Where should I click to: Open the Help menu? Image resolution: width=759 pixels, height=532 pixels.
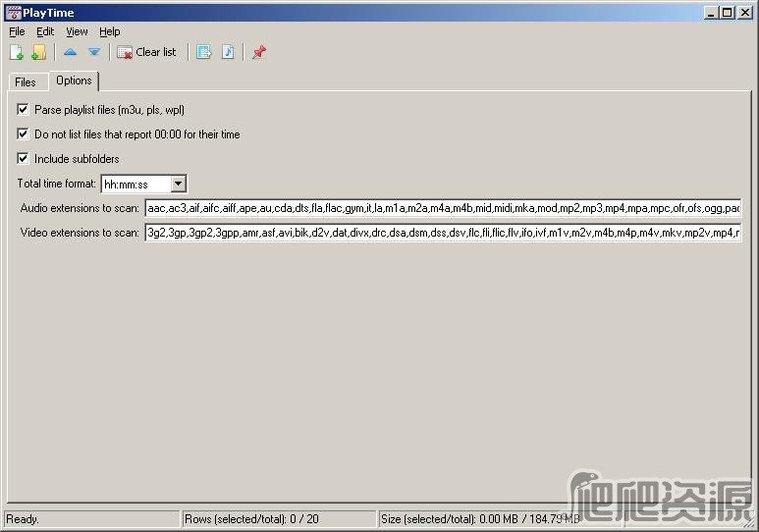tap(110, 31)
